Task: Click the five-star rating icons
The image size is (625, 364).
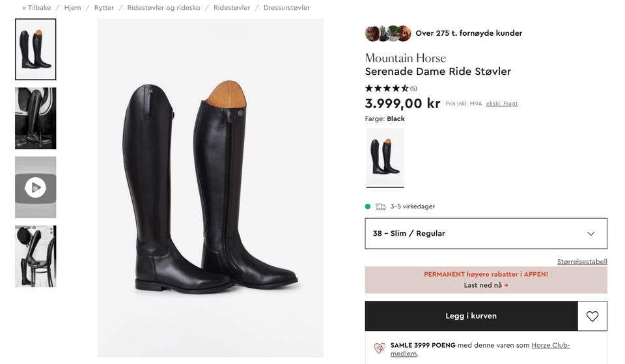Action: click(x=387, y=89)
